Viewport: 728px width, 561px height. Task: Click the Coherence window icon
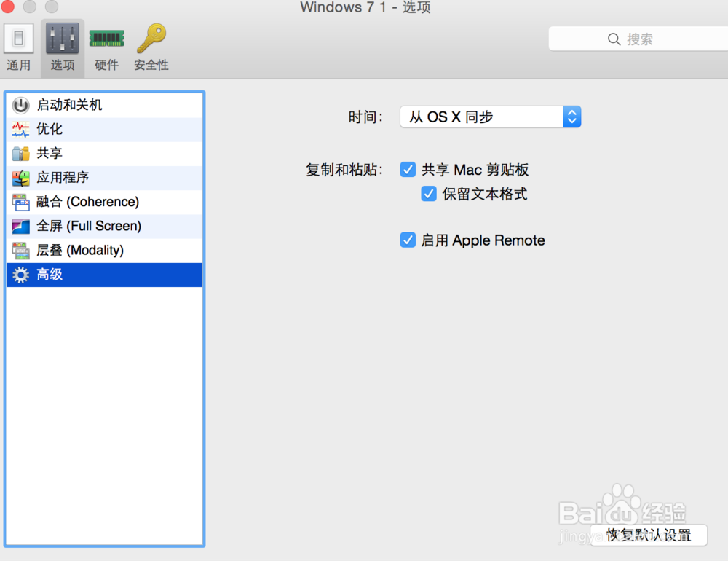coord(21,203)
